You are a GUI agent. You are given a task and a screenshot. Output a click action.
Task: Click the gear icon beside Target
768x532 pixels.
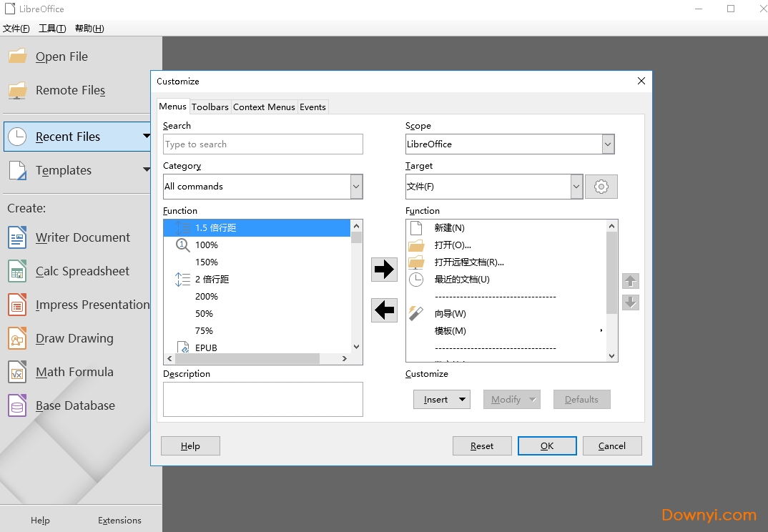tap(601, 187)
